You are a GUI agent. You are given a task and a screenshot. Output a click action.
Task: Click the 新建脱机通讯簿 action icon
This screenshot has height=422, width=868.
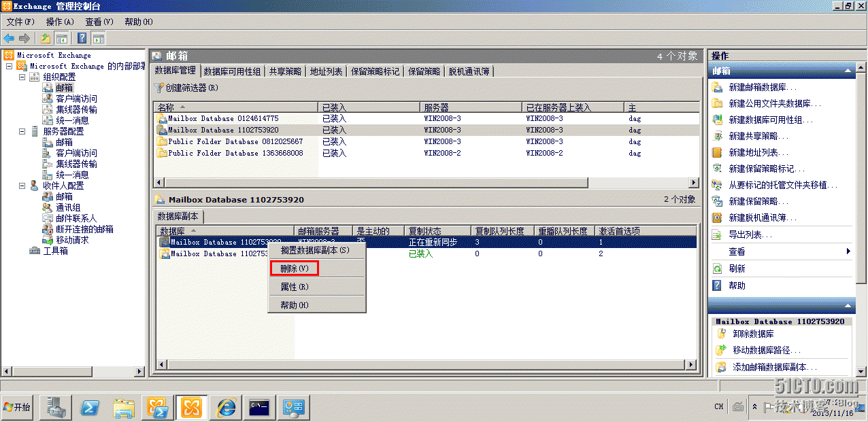click(716, 217)
